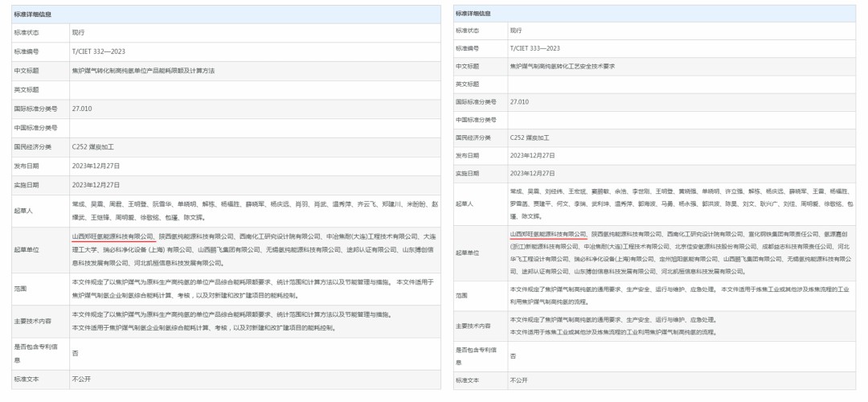Screen dimensions: 868x402
Task: Click the 起草人 label in left table
Action: [24, 211]
